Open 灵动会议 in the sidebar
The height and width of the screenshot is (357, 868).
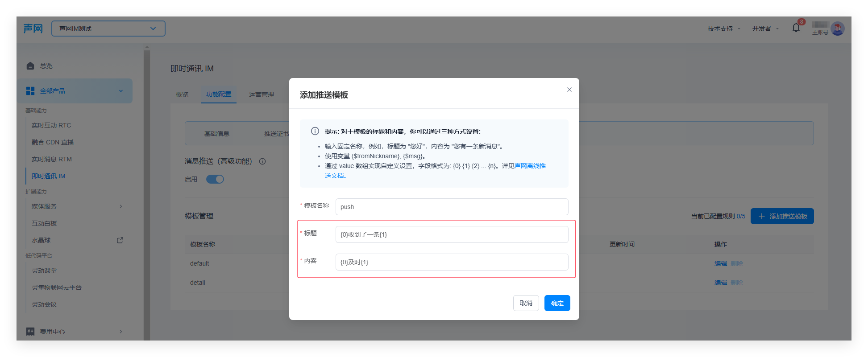(x=44, y=304)
